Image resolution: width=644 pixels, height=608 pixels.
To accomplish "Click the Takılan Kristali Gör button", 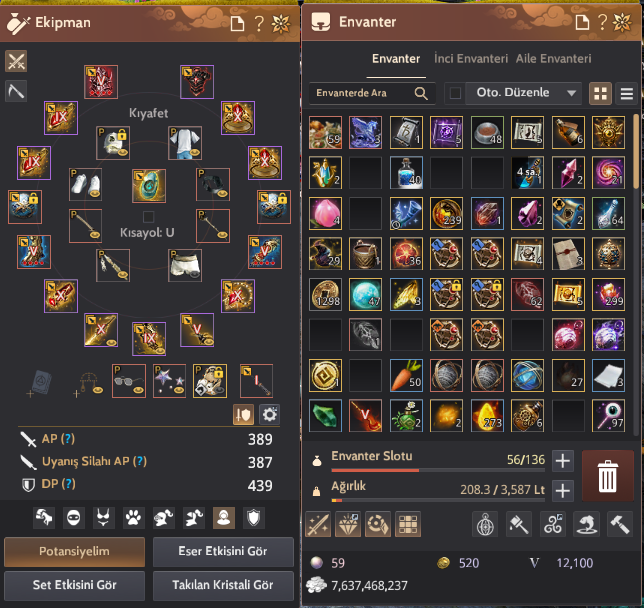I will [x=223, y=585].
